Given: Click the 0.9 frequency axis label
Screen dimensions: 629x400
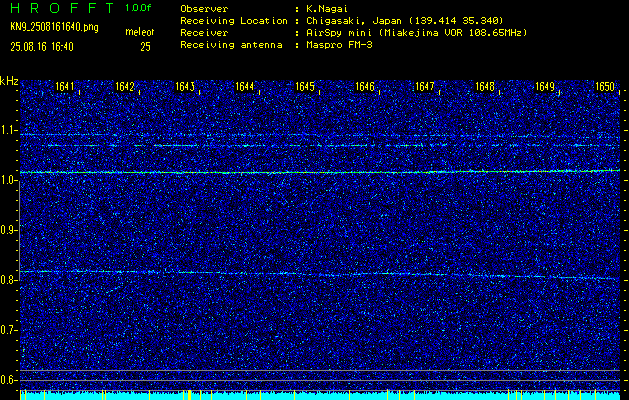Looking at the screenshot, I should pos(9,230).
